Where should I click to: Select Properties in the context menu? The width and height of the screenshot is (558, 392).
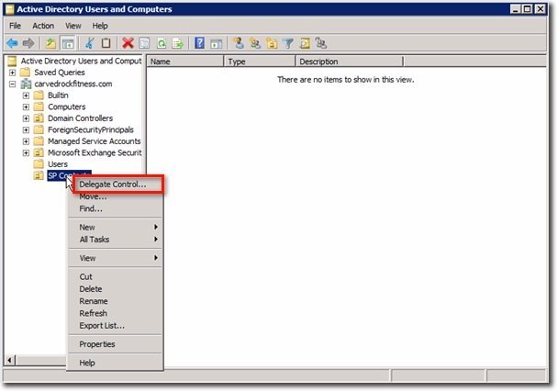(116, 344)
